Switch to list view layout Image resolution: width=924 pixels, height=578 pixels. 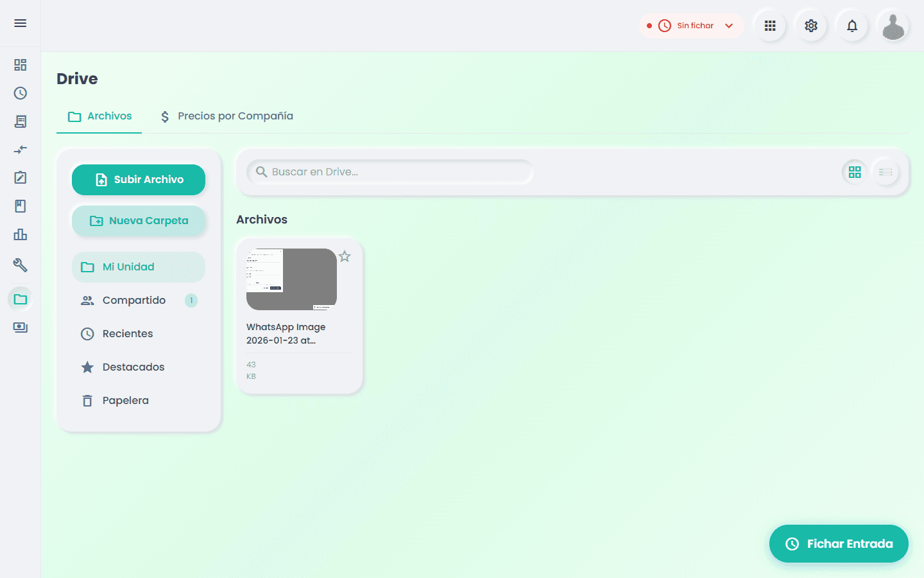pos(886,172)
